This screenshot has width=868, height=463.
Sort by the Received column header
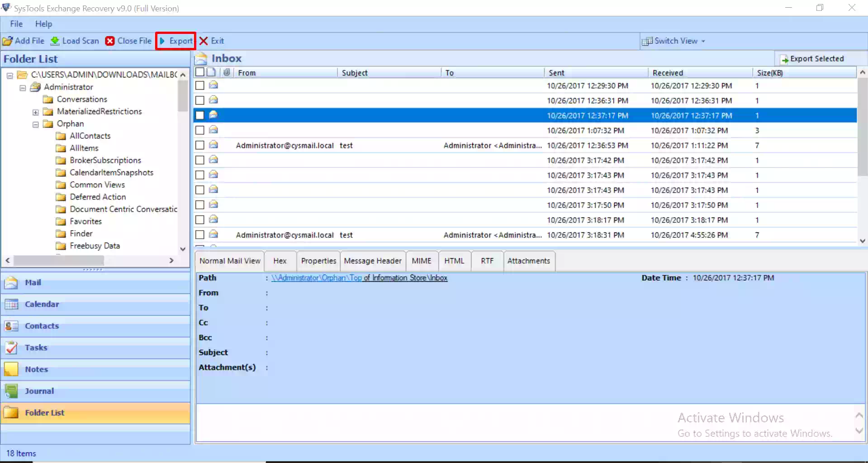click(x=700, y=73)
